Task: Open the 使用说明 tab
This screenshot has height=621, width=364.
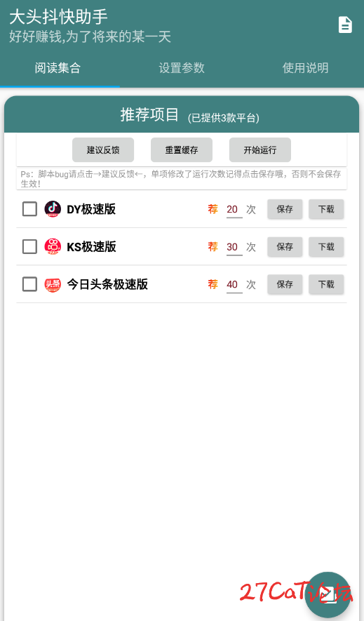Action: pyautogui.click(x=305, y=68)
